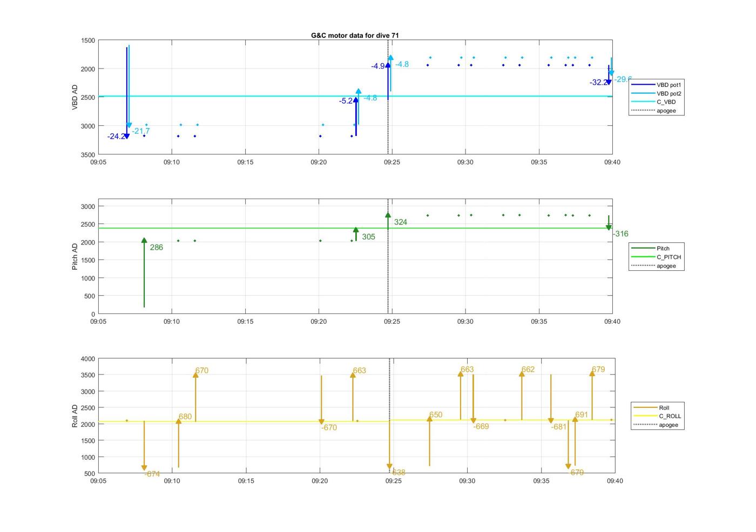Viewport: 756px width, 532px height.
Task: Click the green line sample beside 'Pitch' legend entry
Action: pos(643,248)
